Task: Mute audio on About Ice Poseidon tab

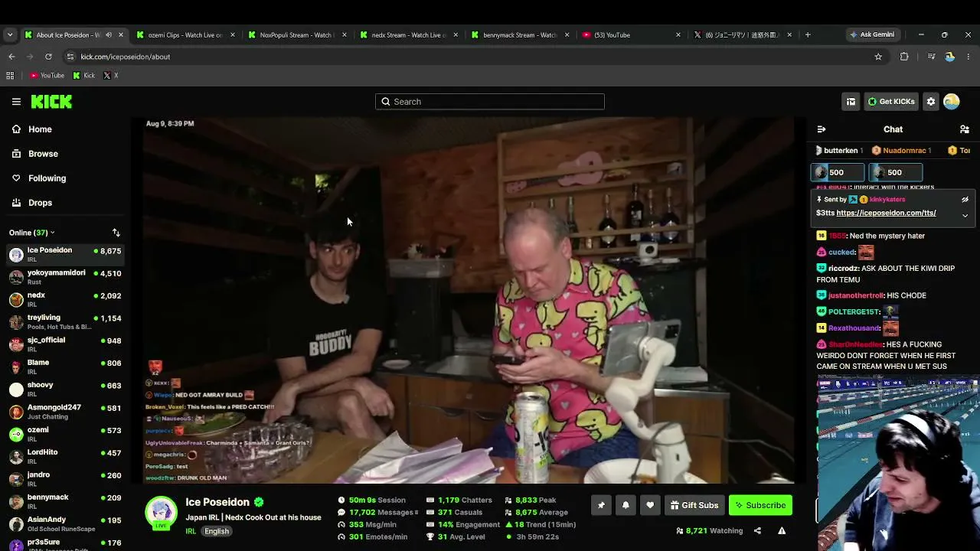Action: (x=109, y=34)
